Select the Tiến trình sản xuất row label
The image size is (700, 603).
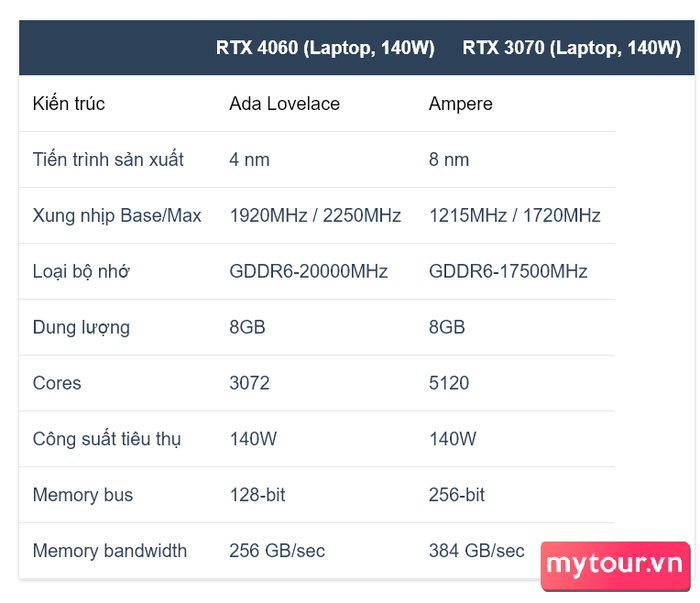pyautogui.click(x=108, y=159)
